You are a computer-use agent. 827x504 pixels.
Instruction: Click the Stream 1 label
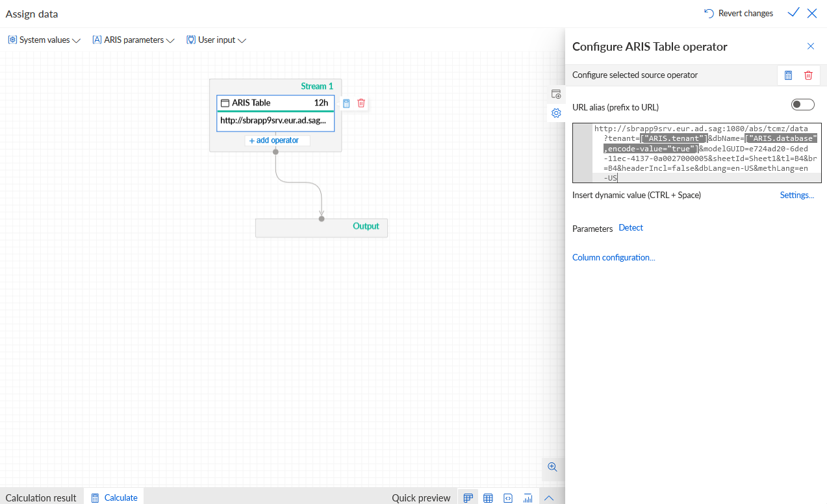tap(317, 86)
